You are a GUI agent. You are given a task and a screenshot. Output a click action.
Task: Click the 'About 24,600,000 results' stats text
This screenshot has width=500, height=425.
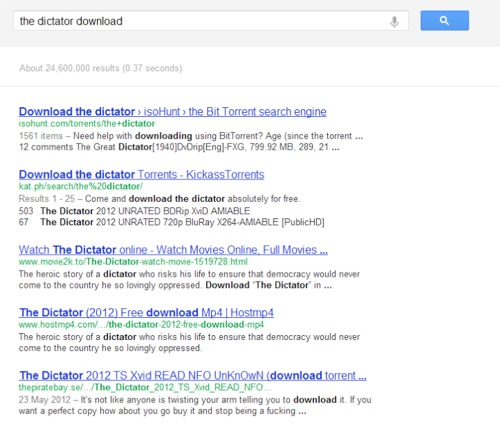[x=101, y=68]
